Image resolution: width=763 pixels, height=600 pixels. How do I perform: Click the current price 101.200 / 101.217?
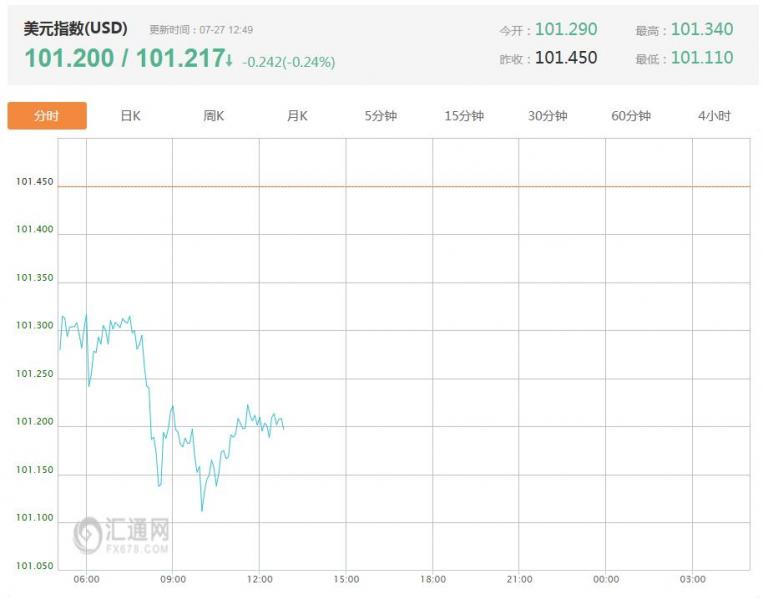(125, 58)
